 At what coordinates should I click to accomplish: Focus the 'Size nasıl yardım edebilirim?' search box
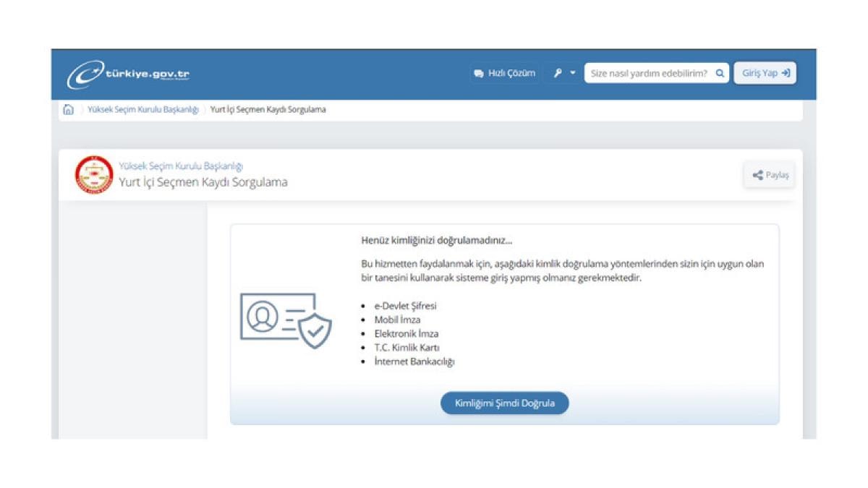click(648, 73)
